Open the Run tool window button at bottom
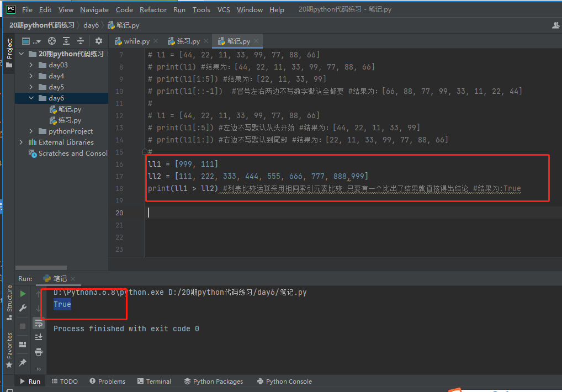 tap(30, 382)
